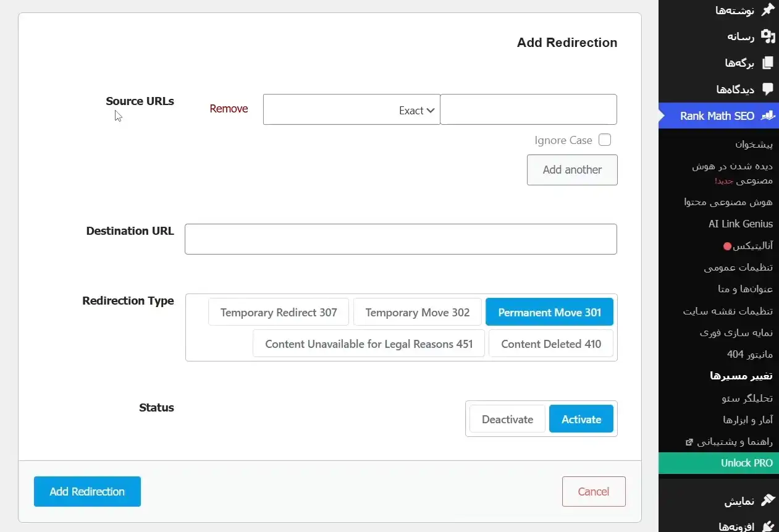Open نمایه سازی فوری instant indexing item

click(x=736, y=332)
